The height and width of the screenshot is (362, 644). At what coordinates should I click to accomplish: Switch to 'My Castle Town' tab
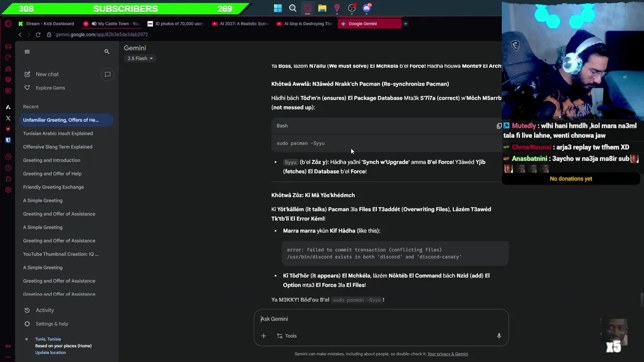111,24
